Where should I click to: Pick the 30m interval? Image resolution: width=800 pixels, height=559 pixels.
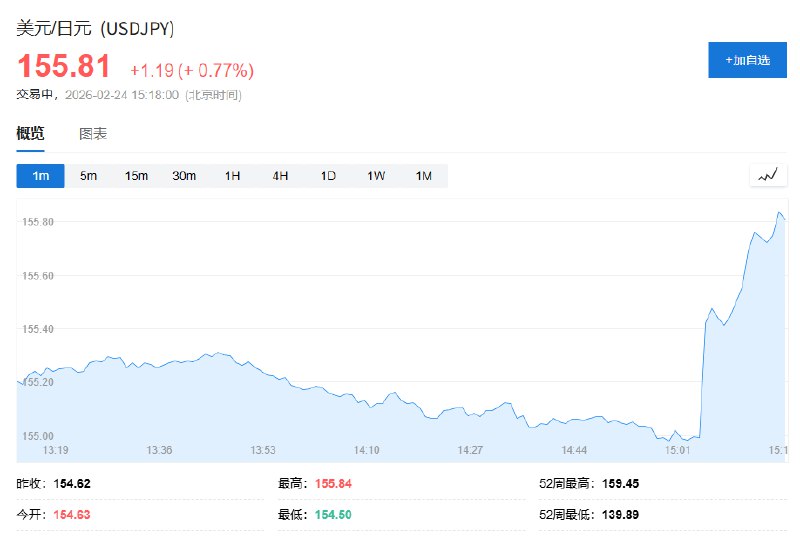(x=184, y=176)
